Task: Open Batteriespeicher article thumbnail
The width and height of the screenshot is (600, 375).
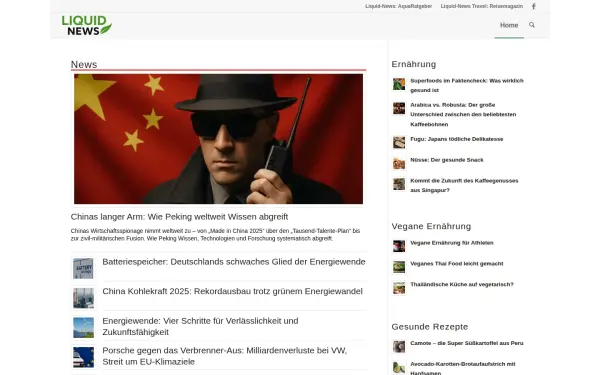Action: (83, 268)
